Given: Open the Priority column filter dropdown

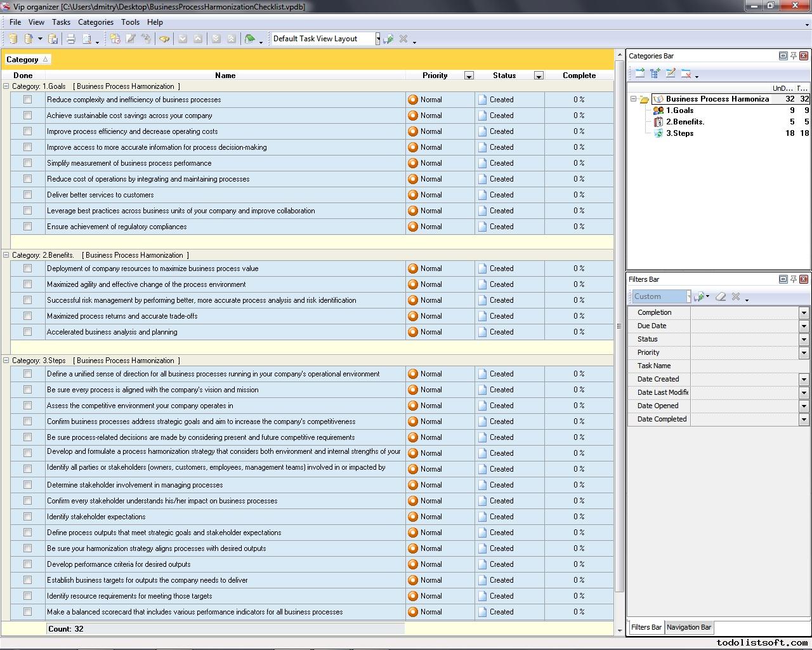Looking at the screenshot, I should pyautogui.click(x=469, y=76).
